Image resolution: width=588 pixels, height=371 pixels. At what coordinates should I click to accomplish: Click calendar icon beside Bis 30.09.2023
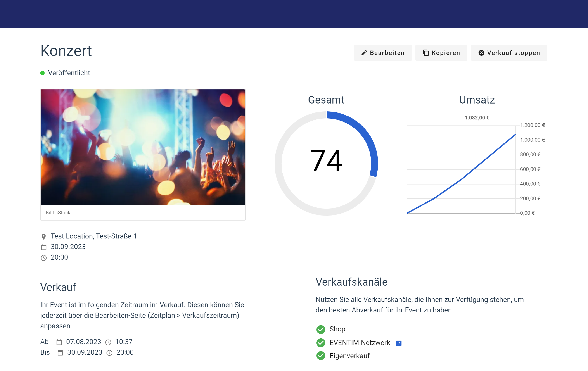[x=60, y=353]
